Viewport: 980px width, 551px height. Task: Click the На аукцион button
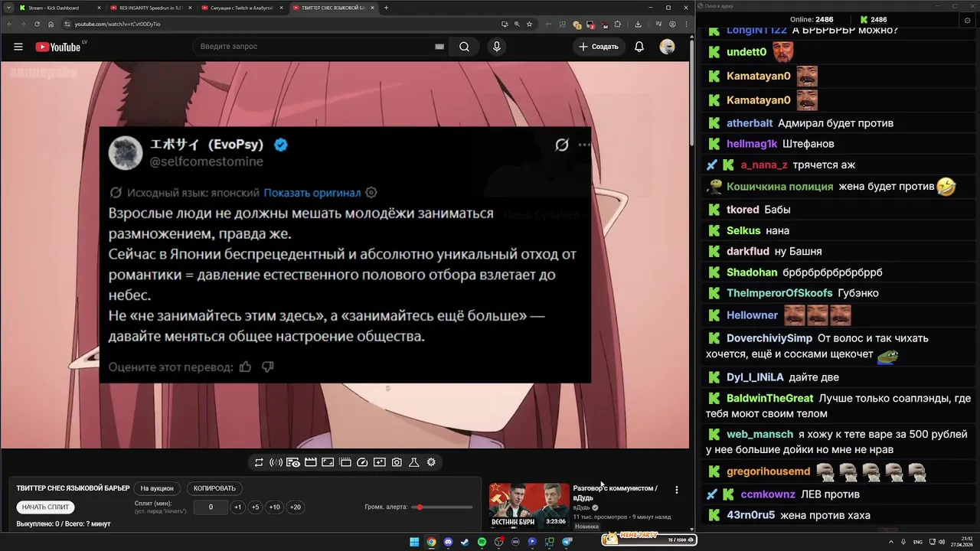[x=157, y=488]
